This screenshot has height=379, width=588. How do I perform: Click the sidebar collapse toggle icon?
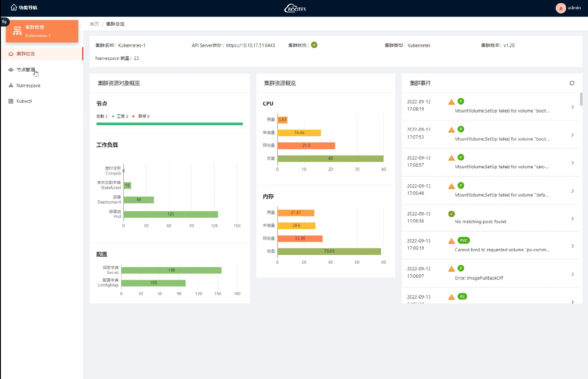(x=4, y=22)
